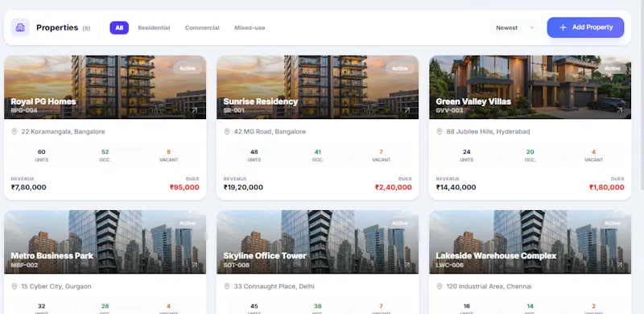
Task: Click address 22 Koramangala, Bangalore
Action: pos(64,131)
